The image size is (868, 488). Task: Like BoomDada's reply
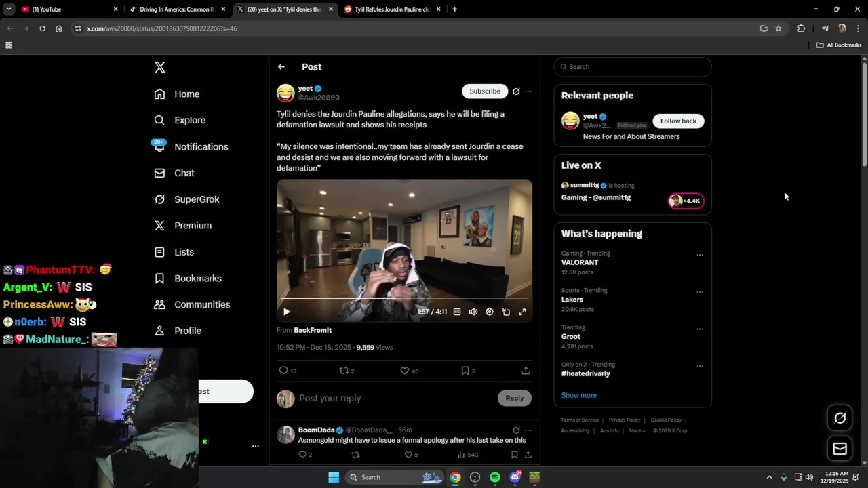(x=411, y=455)
